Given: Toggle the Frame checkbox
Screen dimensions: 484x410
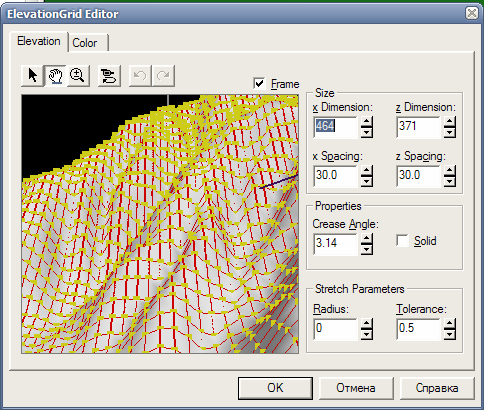Looking at the screenshot, I should (259, 83).
